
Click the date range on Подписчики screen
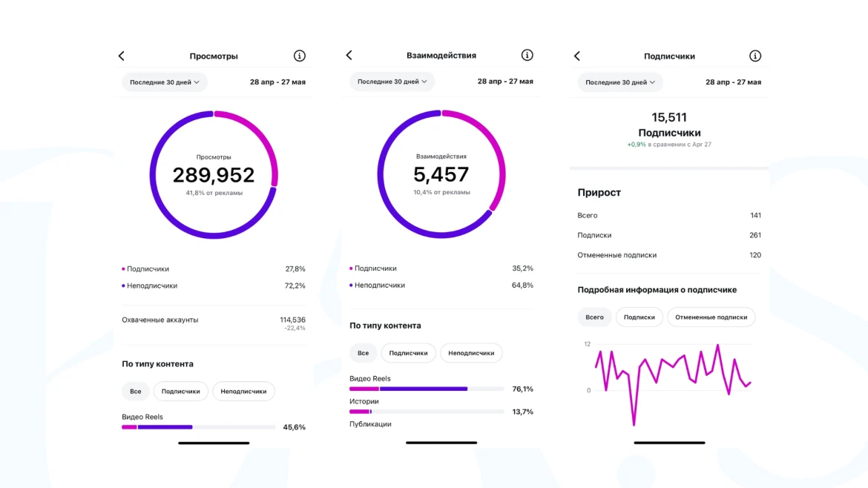pos(734,82)
